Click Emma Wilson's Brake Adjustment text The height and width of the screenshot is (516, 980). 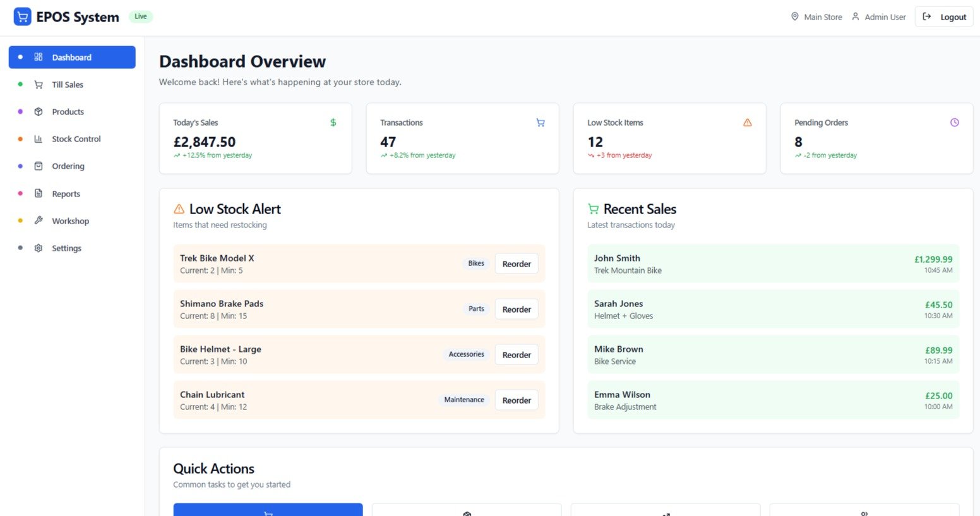click(x=625, y=407)
